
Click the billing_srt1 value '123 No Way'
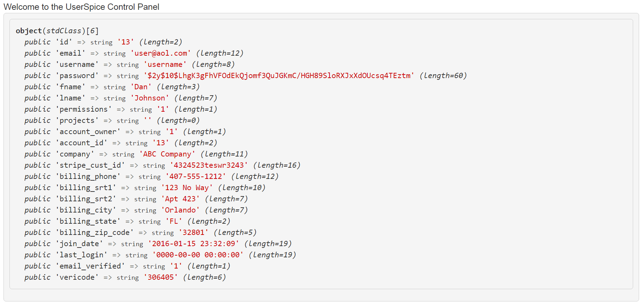187,188
